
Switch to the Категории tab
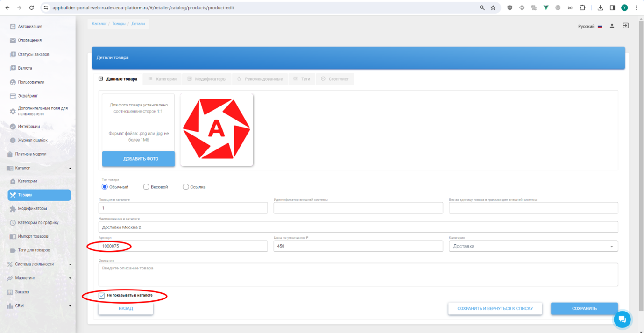click(163, 79)
